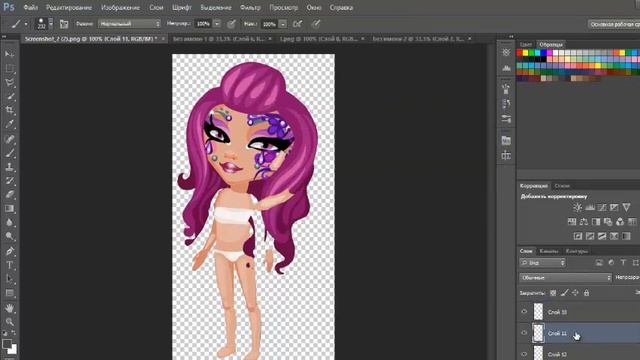Open the Изображение menu

[120, 7]
